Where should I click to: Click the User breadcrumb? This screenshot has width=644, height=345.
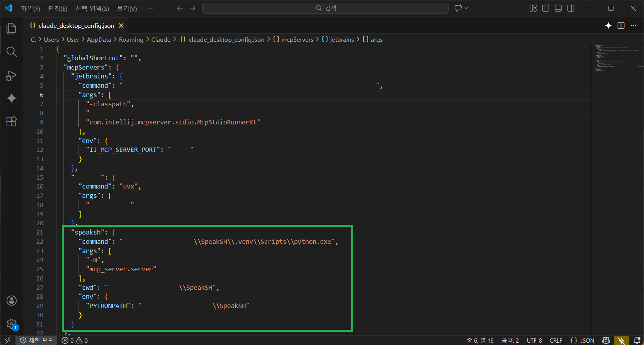(x=73, y=39)
